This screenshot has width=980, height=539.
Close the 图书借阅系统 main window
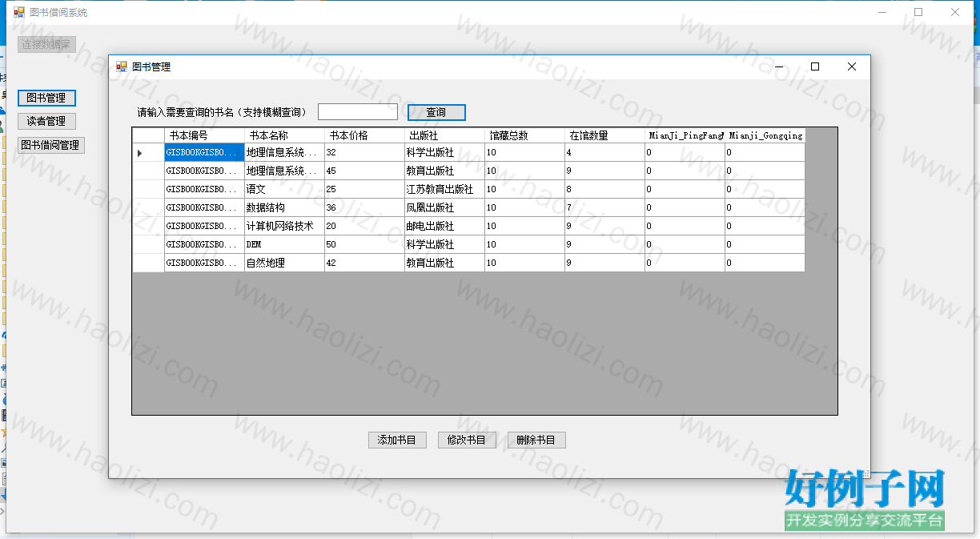point(955,12)
